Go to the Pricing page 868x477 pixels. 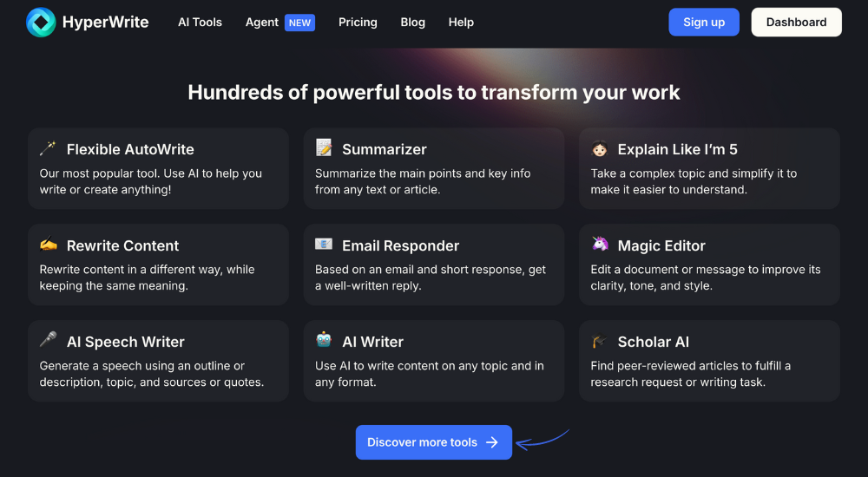[358, 23]
